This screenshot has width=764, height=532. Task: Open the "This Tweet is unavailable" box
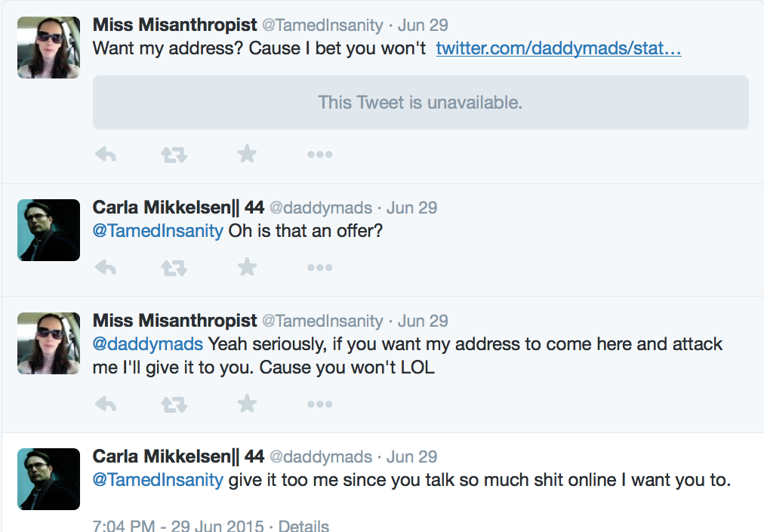[x=421, y=103]
